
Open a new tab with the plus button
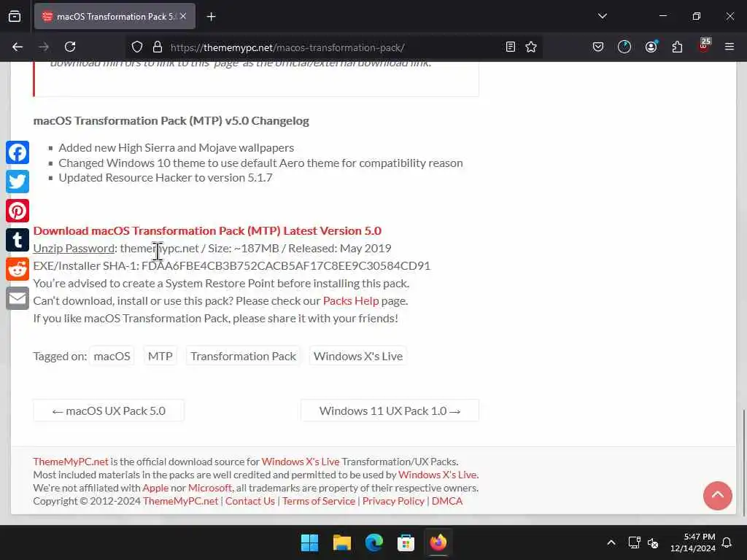[211, 17]
